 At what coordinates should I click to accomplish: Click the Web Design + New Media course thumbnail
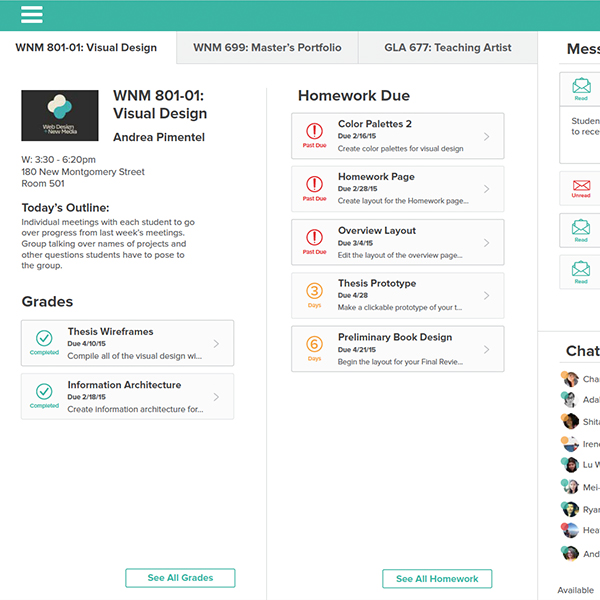pyautogui.click(x=60, y=115)
